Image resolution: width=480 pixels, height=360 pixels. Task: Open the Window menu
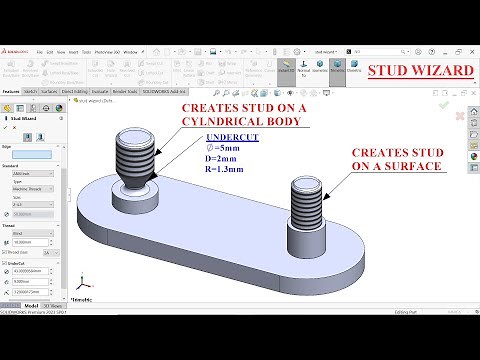tap(130, 52)
